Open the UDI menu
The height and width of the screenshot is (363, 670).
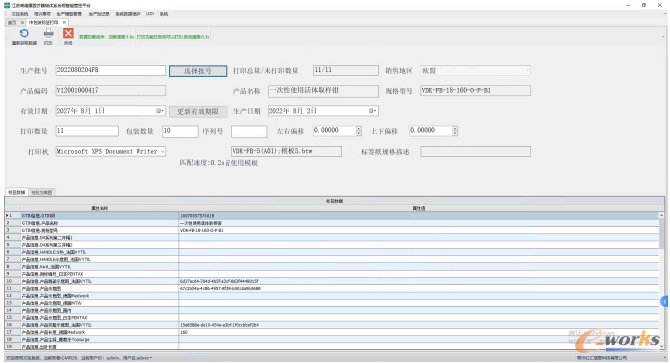150,14
